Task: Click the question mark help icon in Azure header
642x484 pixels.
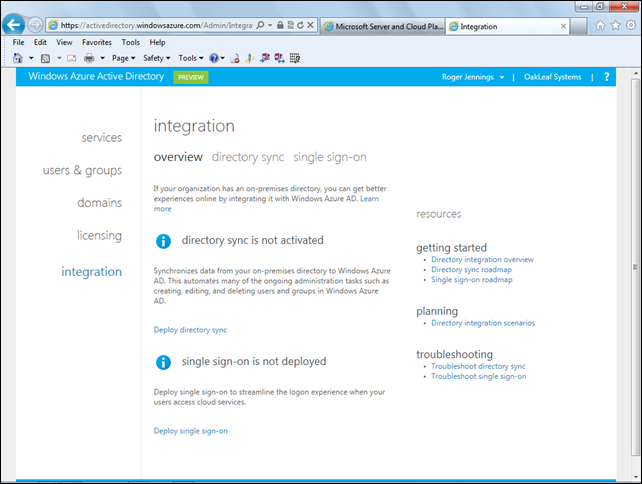Action: click(x=607, y=77)
